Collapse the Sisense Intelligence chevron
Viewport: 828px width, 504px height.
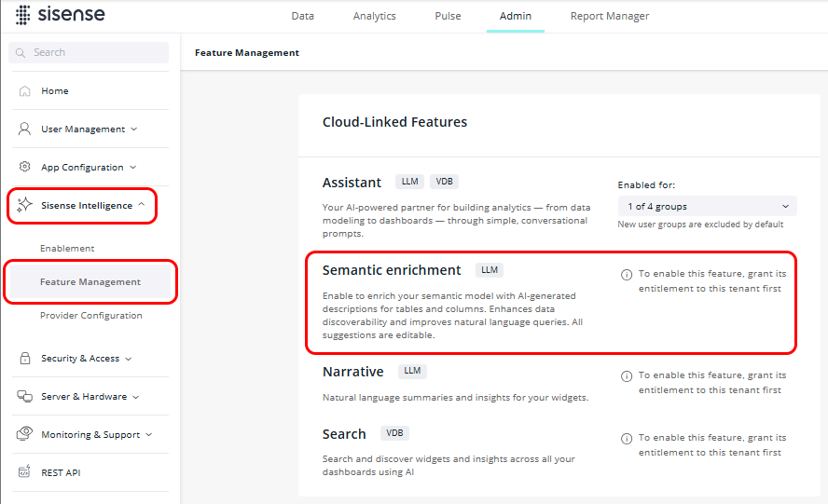click(x=142, y=204)
